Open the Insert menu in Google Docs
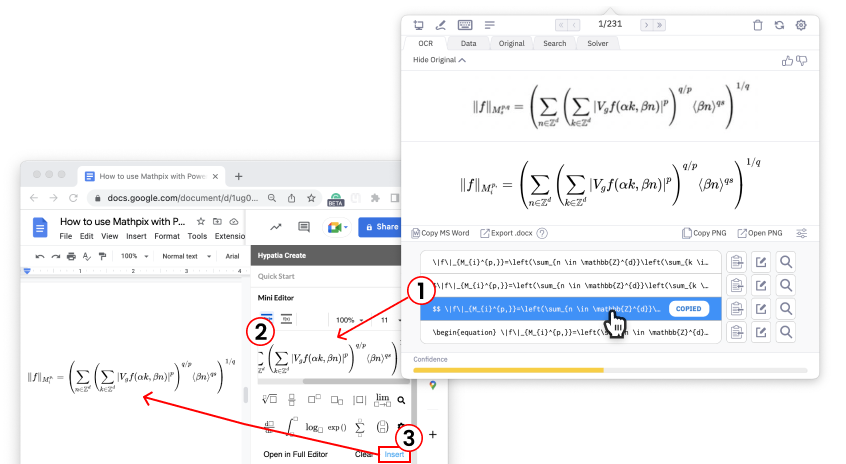This screenshot has width=846, height=464. pos(136,236)
